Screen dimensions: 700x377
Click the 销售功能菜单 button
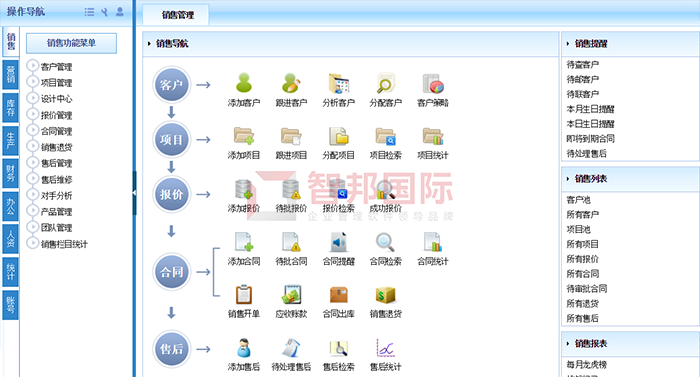point(71,43)
